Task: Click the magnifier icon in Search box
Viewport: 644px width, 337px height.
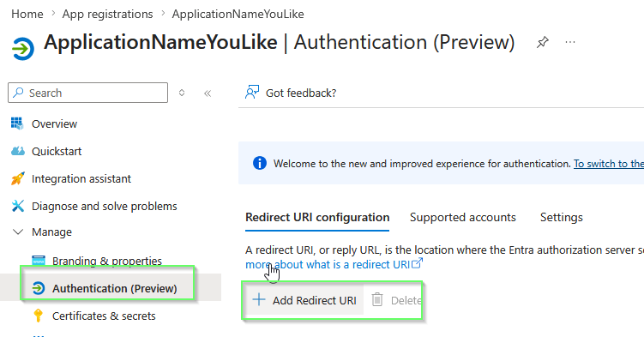Action: tap(18, 93)
